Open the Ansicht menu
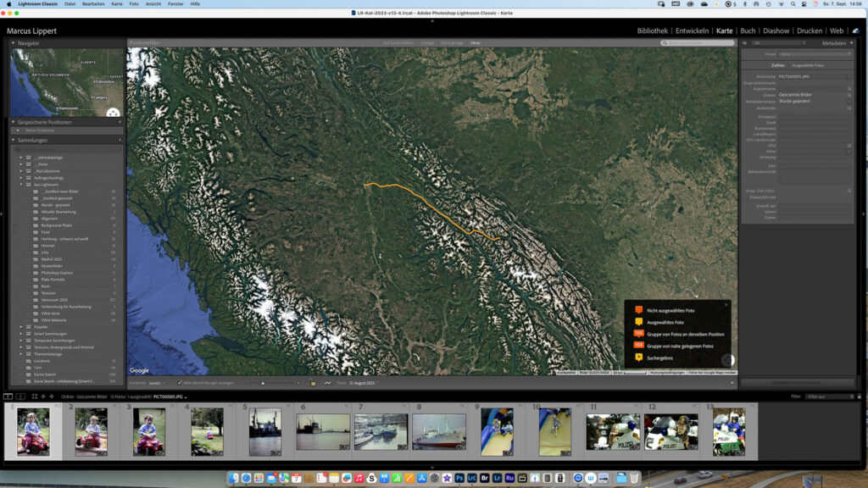This screenshot has width=868, height=488. pos(153,4)
